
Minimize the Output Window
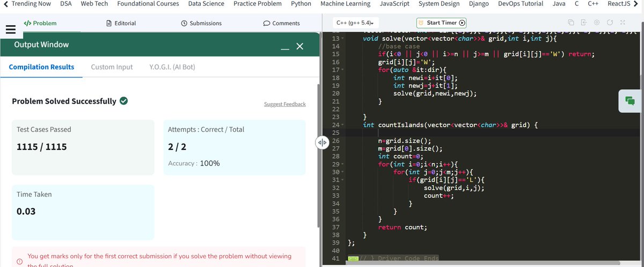coord(285,48)
